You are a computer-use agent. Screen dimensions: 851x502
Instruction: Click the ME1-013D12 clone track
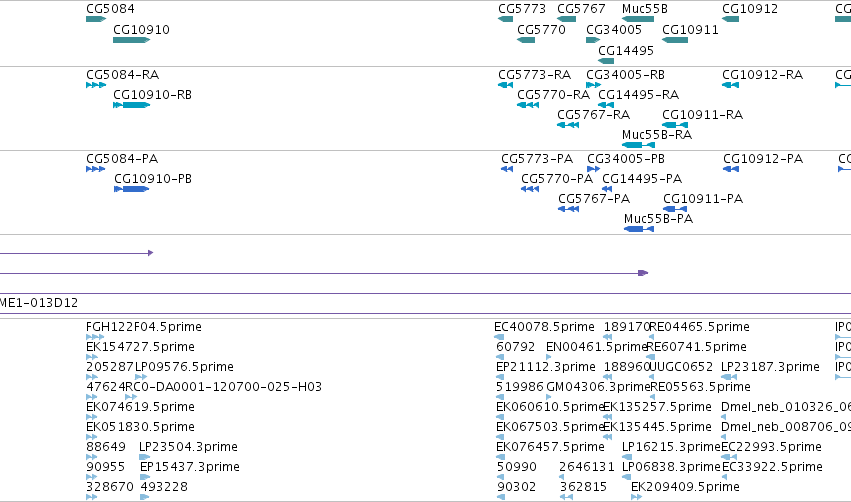coord(426,303)
